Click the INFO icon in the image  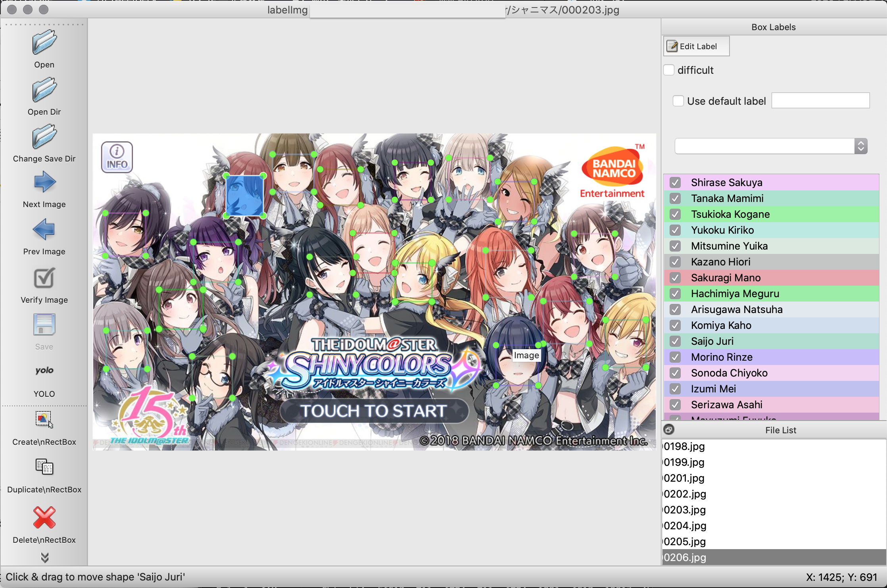coord(117,157)
